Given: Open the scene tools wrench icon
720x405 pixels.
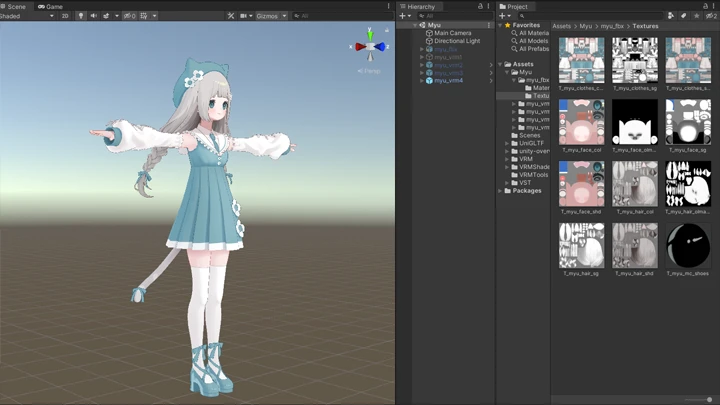Looking at the screenshot, I should pos(230,16).
